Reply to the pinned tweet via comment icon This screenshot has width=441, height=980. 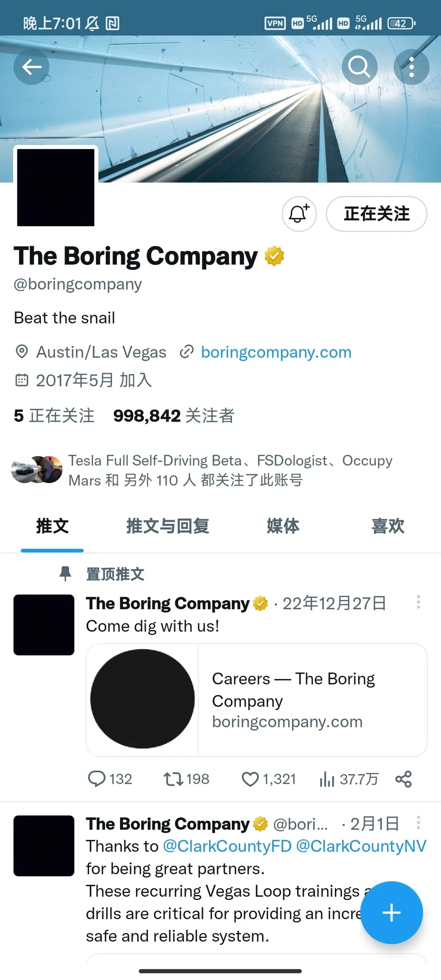coord(97,779)
